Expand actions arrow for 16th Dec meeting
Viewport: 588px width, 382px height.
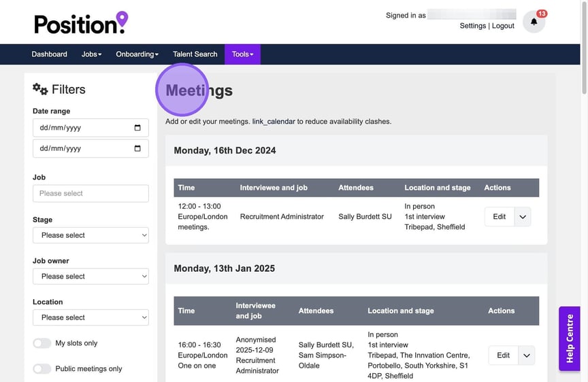tap(523, 217)
